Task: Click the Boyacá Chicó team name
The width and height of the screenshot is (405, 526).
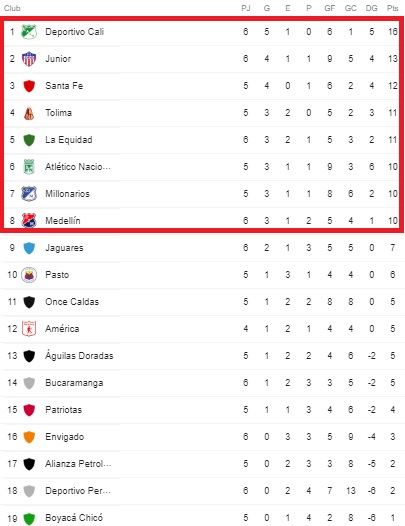Action: [74, 518]
